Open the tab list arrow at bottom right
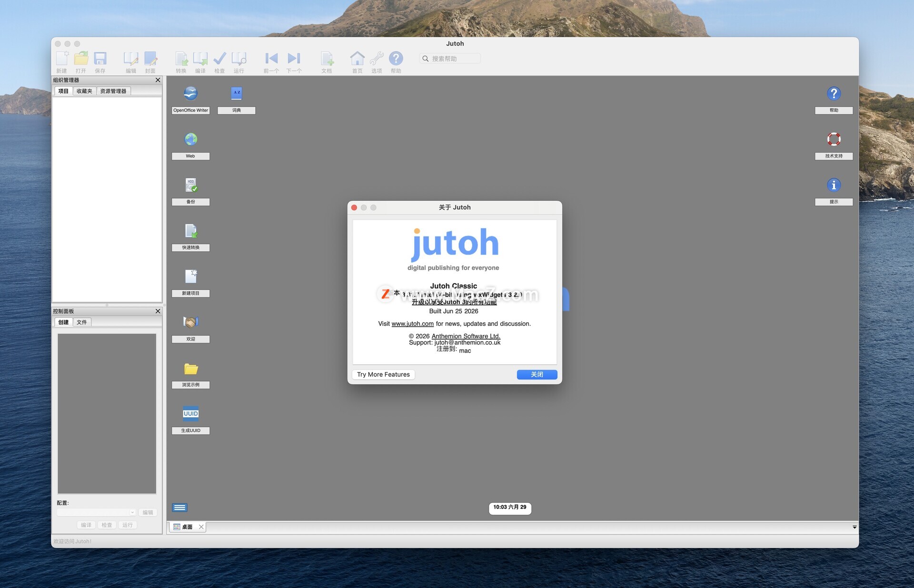This screenshot has width=914, height=588. 854,527
